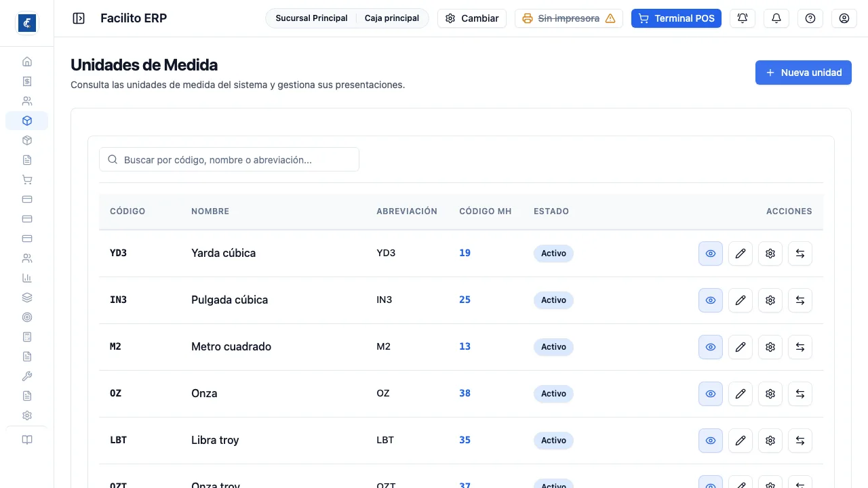Open the shopping cart sidebar icon
868x488 pixels.
(27, 180)
